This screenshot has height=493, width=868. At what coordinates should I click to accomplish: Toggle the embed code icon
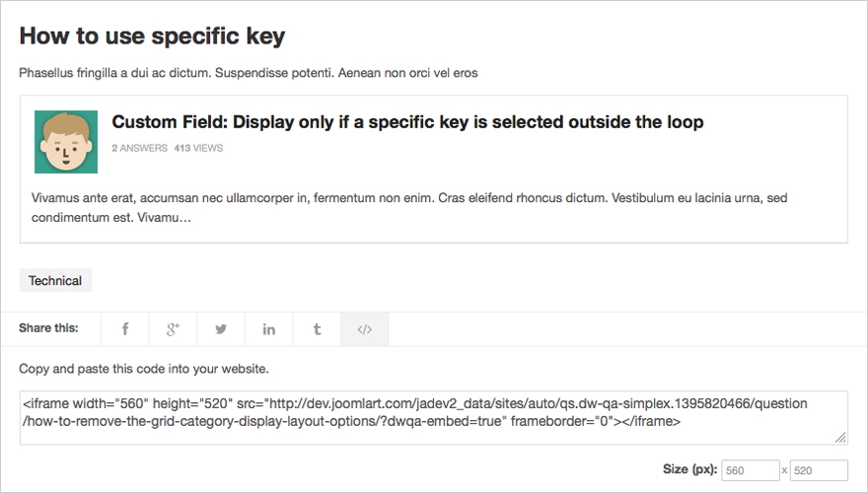(364, 329)
